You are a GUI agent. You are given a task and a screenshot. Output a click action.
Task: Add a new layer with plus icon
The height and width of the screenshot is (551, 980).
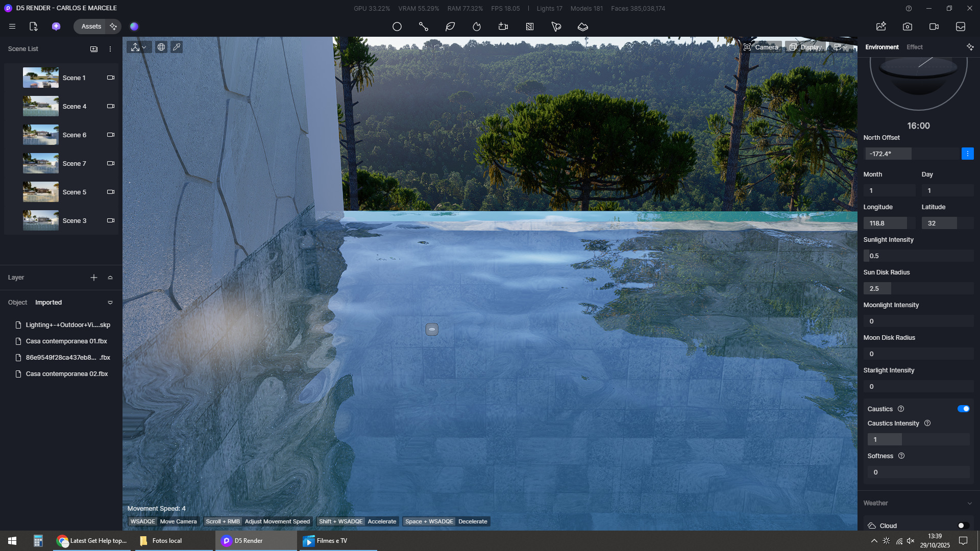tap(94, 278)
